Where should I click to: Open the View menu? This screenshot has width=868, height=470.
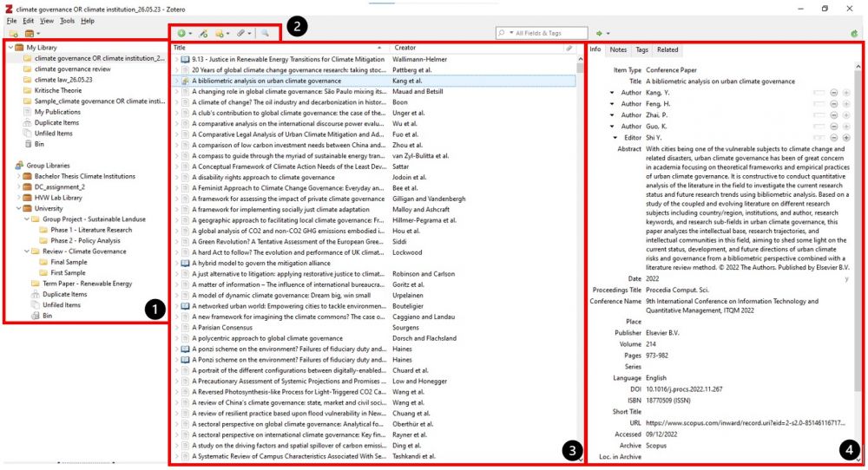pos(47,21)
